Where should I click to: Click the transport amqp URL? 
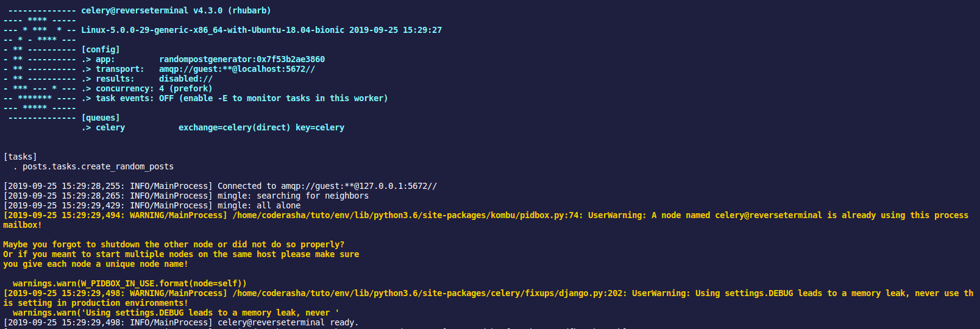coord(237,69)
